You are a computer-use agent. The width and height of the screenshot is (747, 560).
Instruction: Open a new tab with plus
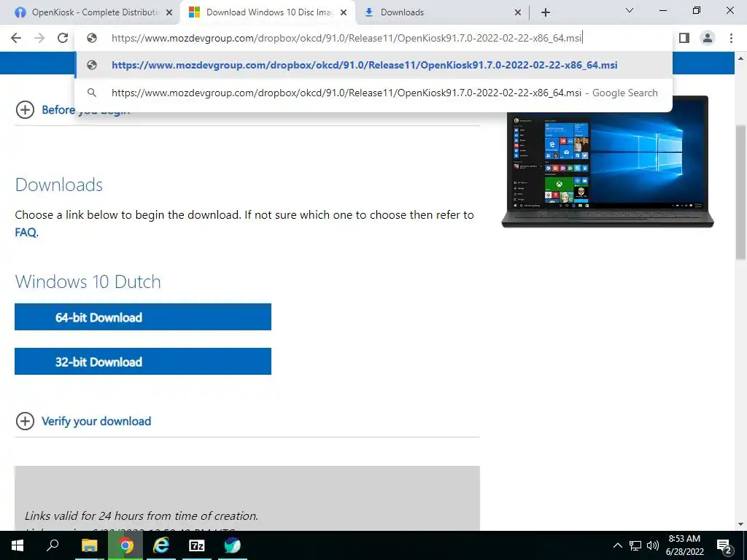pyautogui.click(x=546, y=12)
